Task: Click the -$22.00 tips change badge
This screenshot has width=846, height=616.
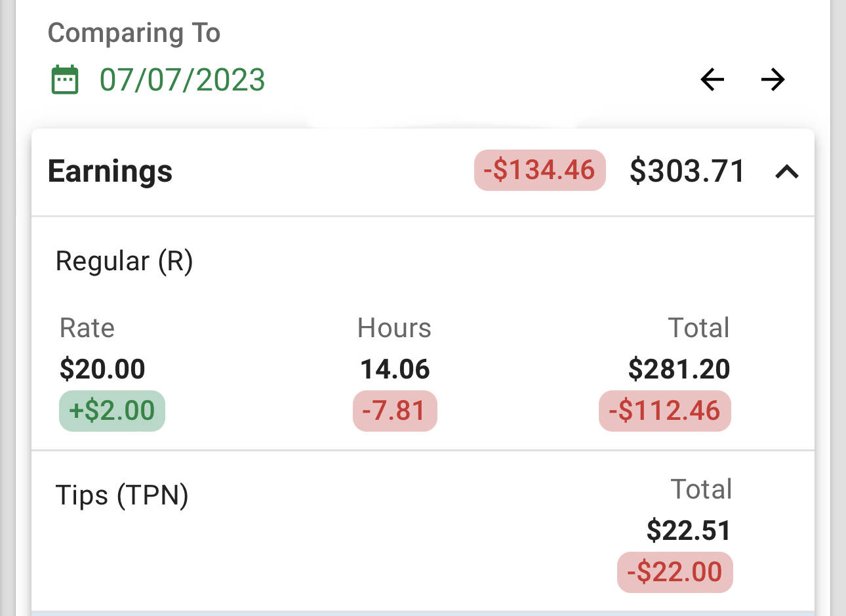Action: 675,572
